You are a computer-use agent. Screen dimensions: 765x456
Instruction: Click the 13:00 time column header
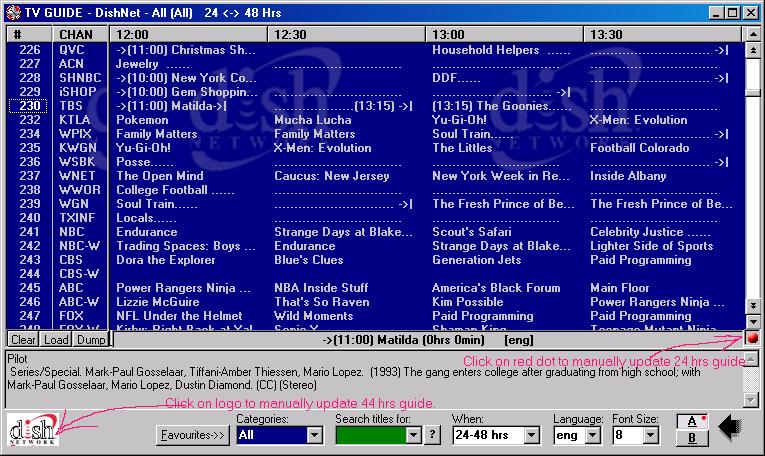click(505, 35)
